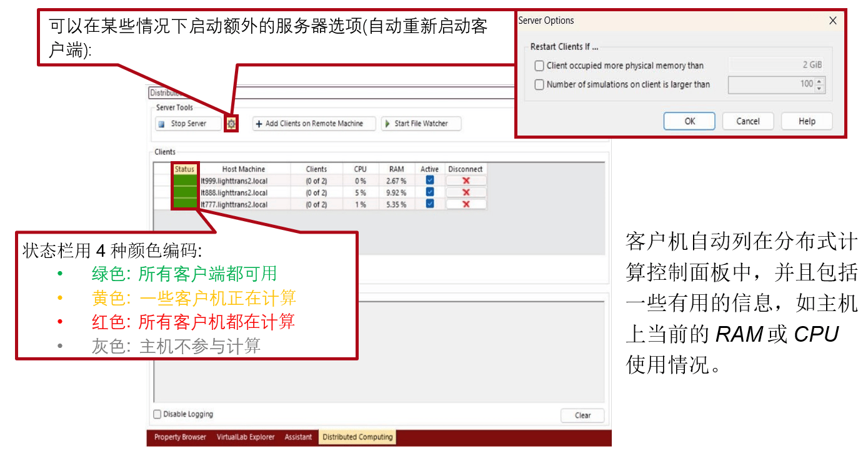The height and width of the screenshot is (456, 868).
Task: Toggle the Disable Logging checkbox
Action: pos(157,414)
